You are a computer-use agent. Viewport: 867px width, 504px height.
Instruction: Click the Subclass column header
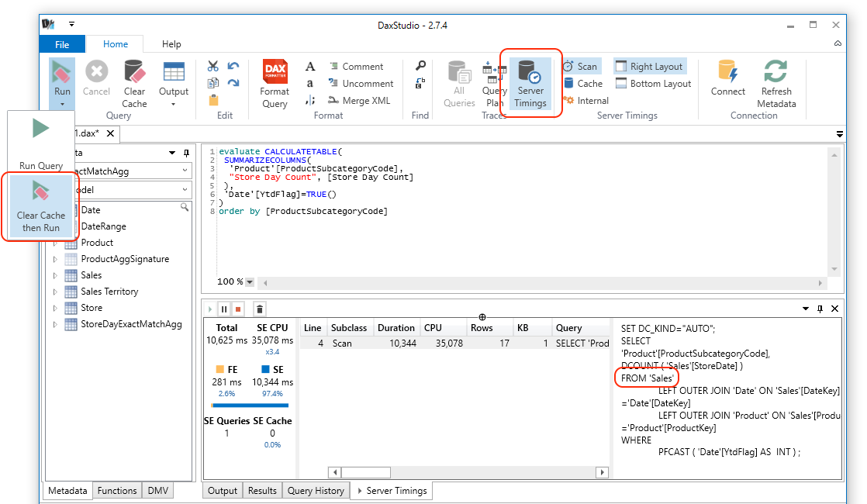[349, 328]
